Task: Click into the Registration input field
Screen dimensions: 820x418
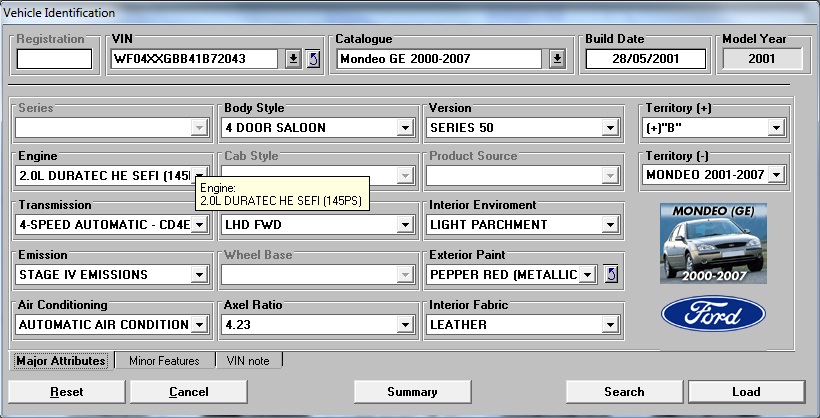Action: (x=54, y=59)
